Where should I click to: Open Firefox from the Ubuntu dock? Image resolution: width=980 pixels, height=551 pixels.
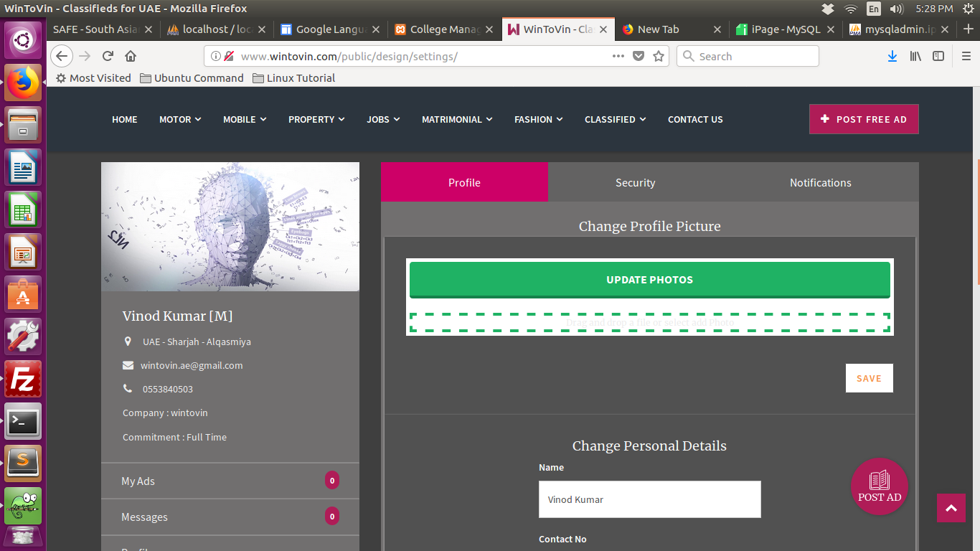pyautogui.click(x=23, y=83)
